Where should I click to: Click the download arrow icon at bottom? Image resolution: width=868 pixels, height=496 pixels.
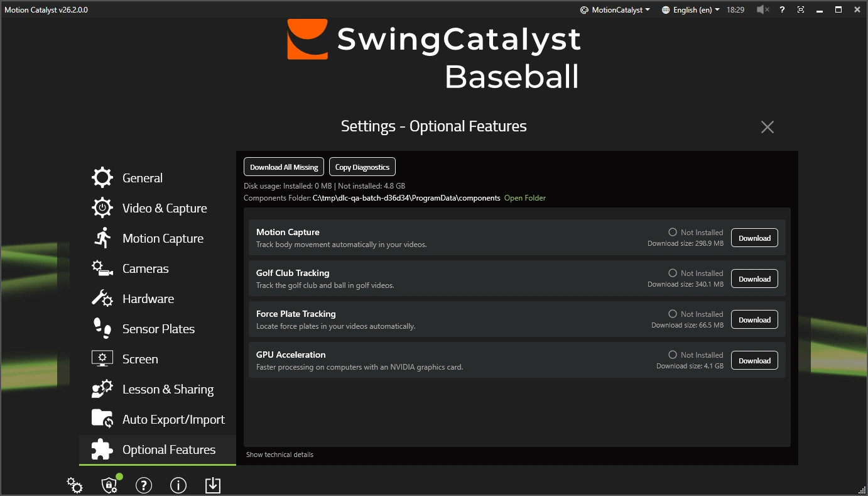point(213,485)
